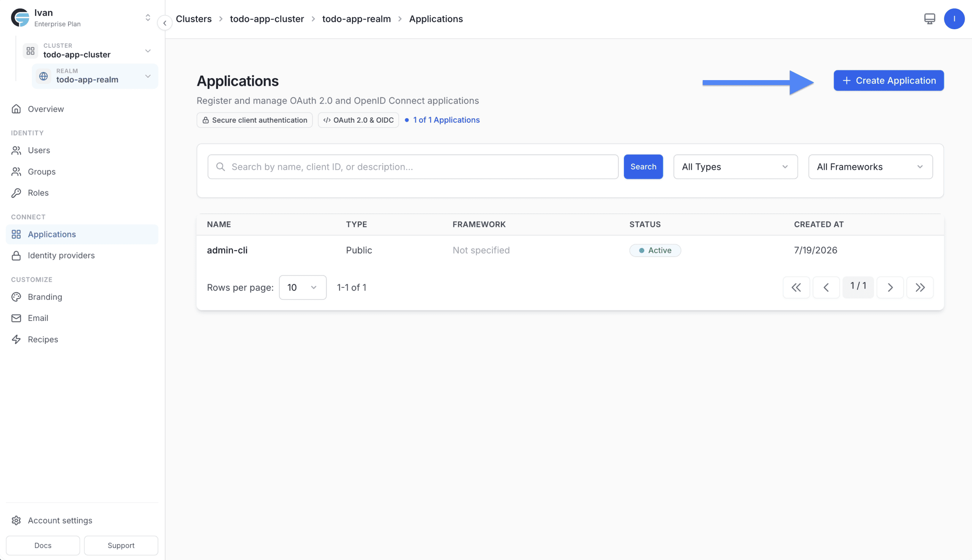The image size is (972, 560).
Task: Click the search magnifier icon in the field
Action: (x=220, y=167)
